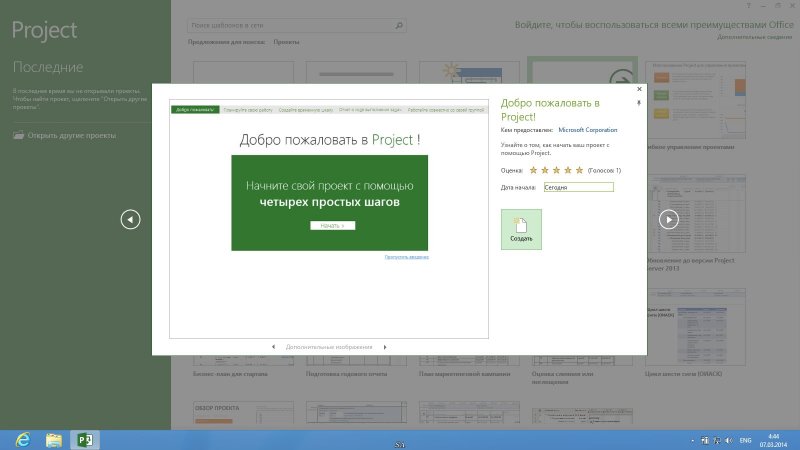Click the Project app taskbar icon

85,440
